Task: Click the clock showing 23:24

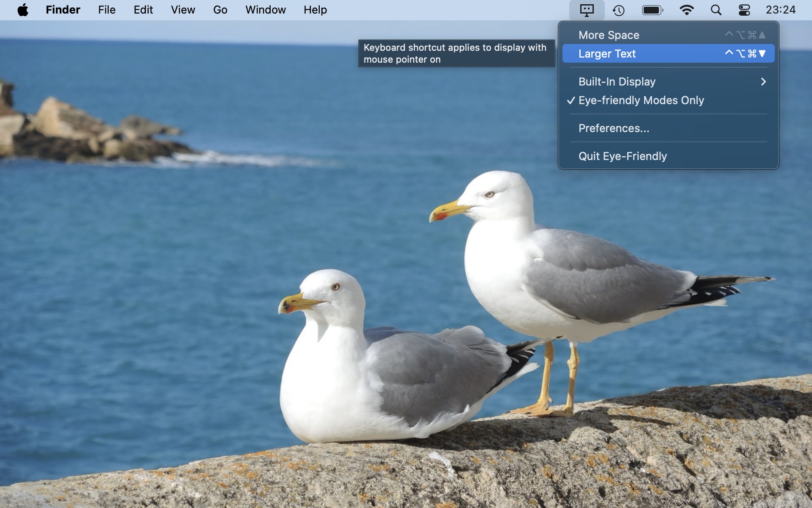Action: [780, 10]
